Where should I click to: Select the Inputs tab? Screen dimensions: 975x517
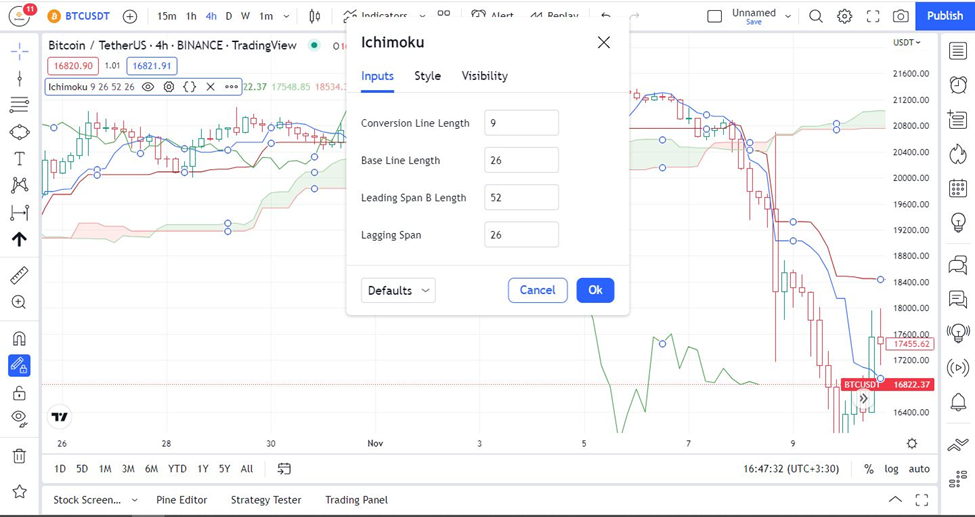(x=377, y=76)
